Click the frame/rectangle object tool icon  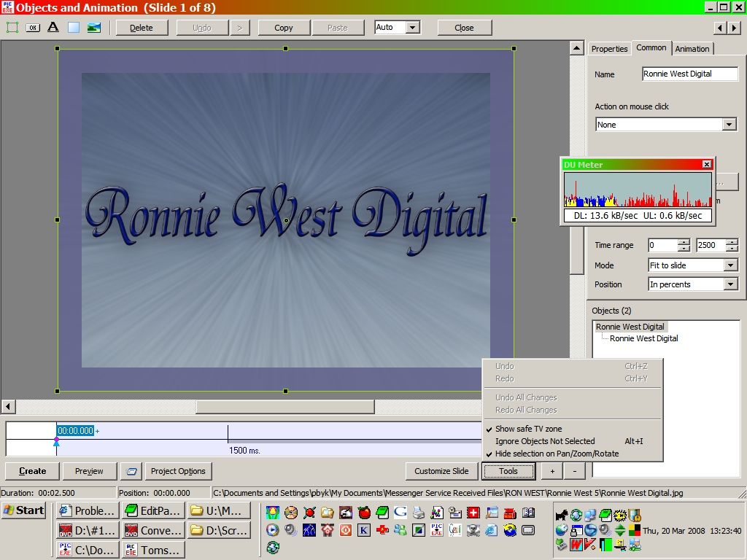tap(12, 28)
